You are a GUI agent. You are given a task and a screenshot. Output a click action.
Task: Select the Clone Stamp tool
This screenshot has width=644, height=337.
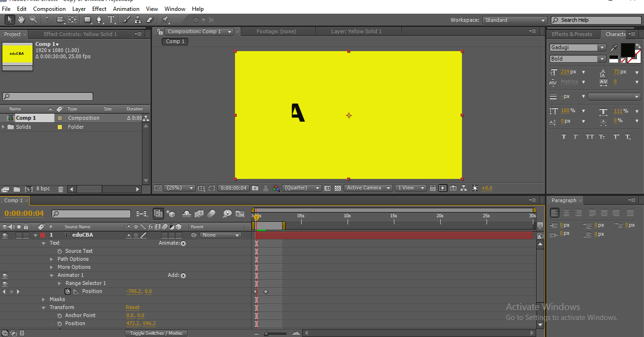tap(138, 19)
